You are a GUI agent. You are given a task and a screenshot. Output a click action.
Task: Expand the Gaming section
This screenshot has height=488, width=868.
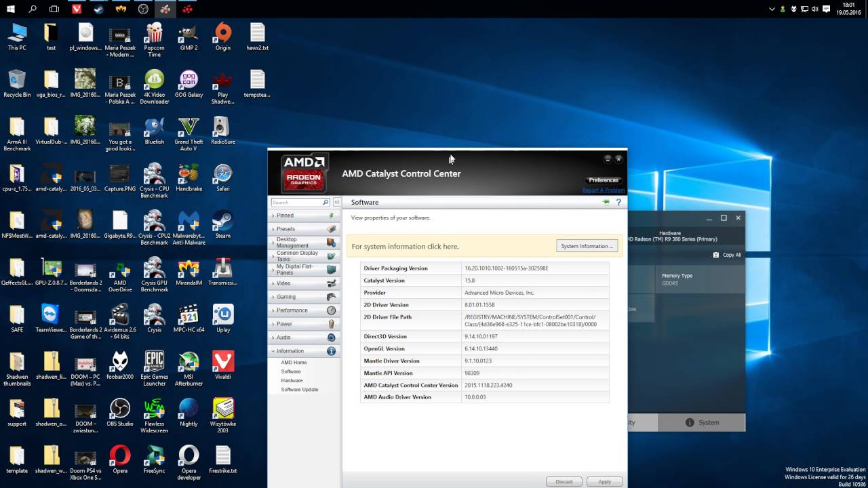(304, 297)
